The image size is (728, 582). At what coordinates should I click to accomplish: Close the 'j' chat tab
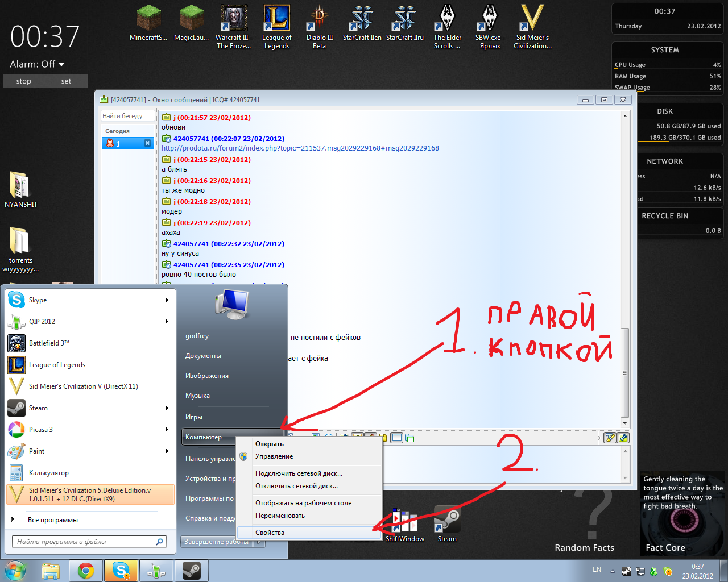[x=147, y=143]
